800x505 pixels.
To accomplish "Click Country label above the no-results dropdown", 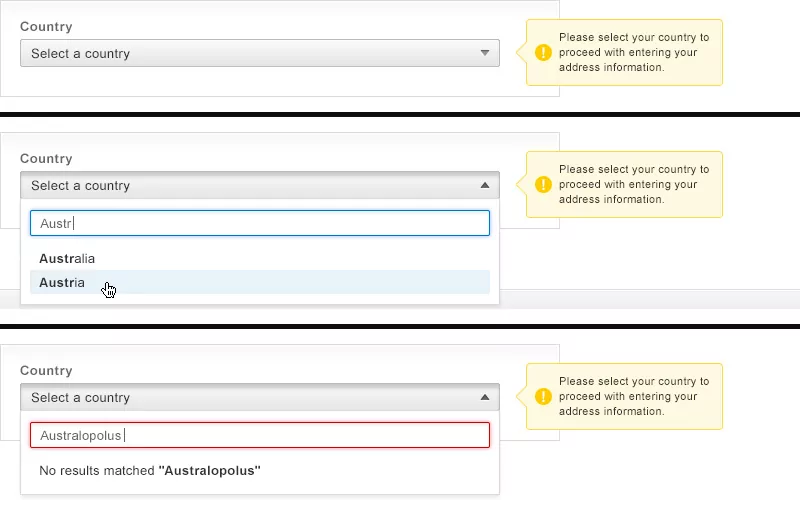I will 46,371.
